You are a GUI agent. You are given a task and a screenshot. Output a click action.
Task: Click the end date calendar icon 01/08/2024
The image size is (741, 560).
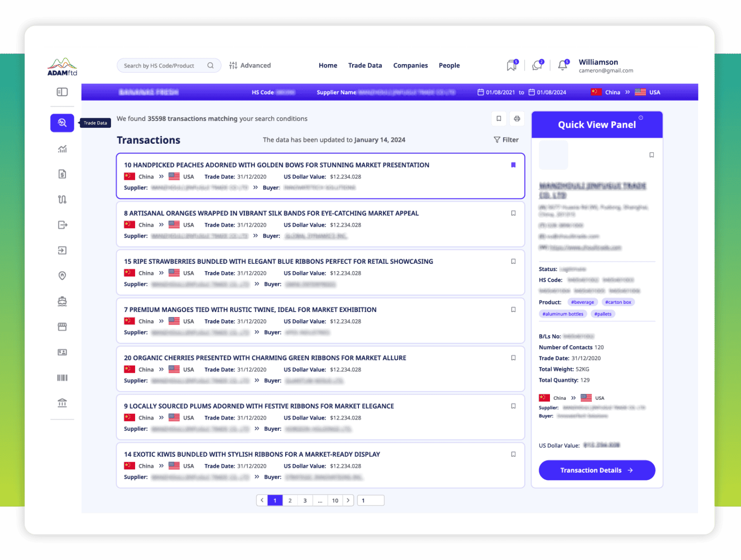[x=532, y=92]
